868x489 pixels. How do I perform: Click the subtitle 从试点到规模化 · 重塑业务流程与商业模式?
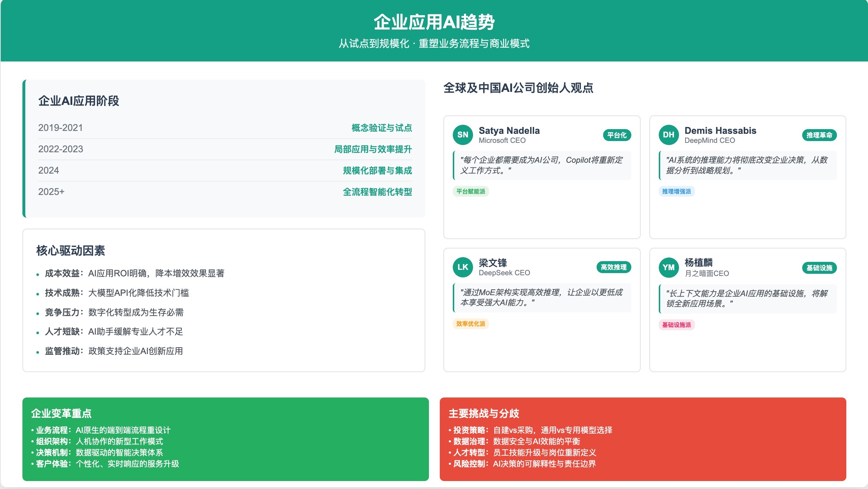pyautogui.click(x=434, y=44)
